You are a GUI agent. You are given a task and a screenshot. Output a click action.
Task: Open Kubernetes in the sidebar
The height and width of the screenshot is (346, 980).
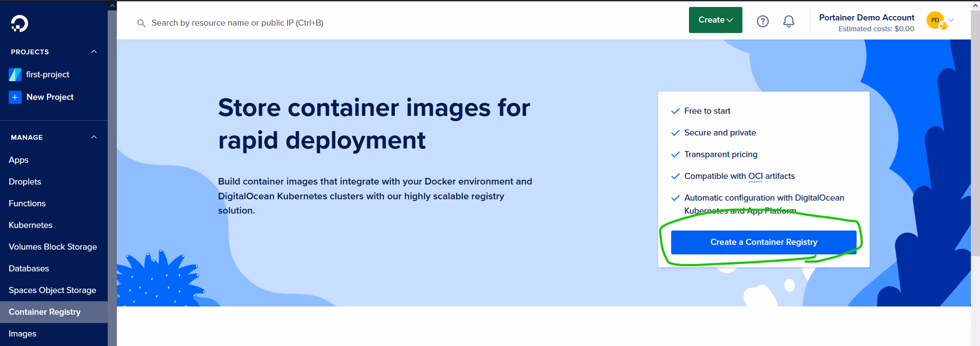click(x=30, y=225)
